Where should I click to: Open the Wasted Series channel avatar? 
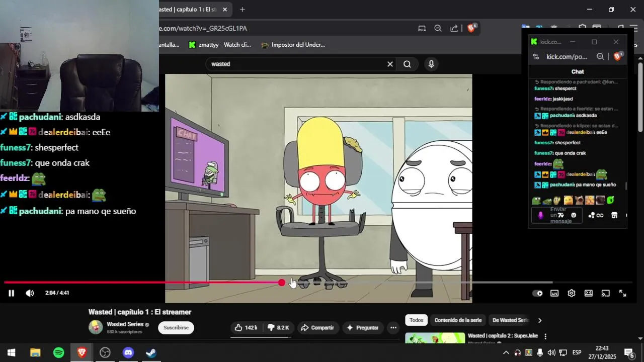pos(96,327)
